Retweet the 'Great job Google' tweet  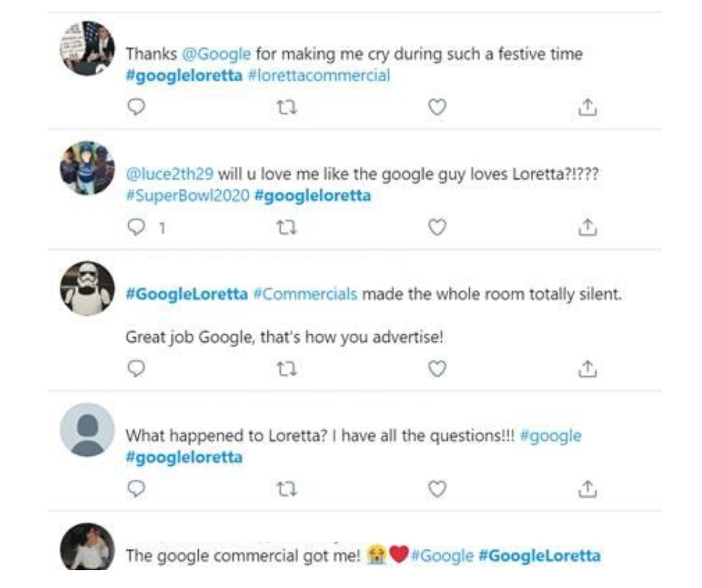point(287,369)
